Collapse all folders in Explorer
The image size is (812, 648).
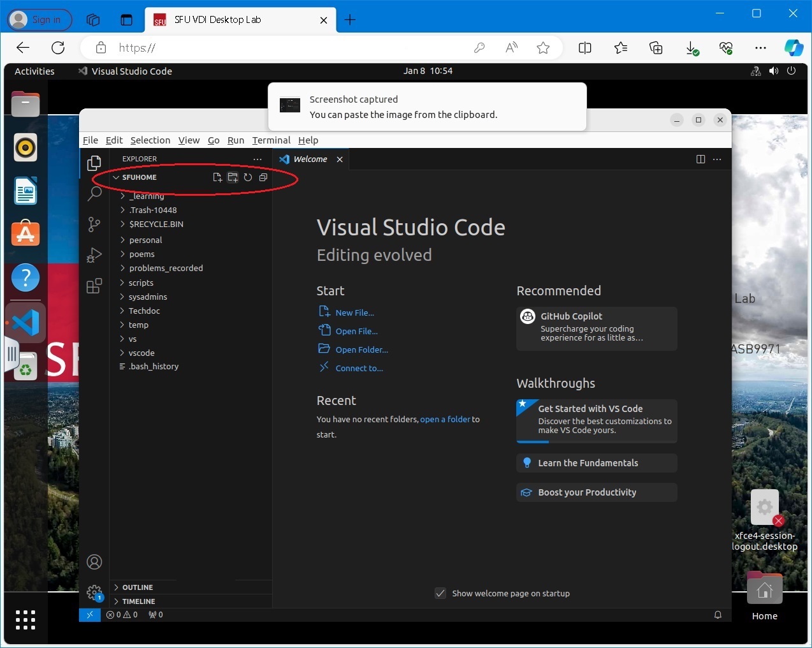263,177
